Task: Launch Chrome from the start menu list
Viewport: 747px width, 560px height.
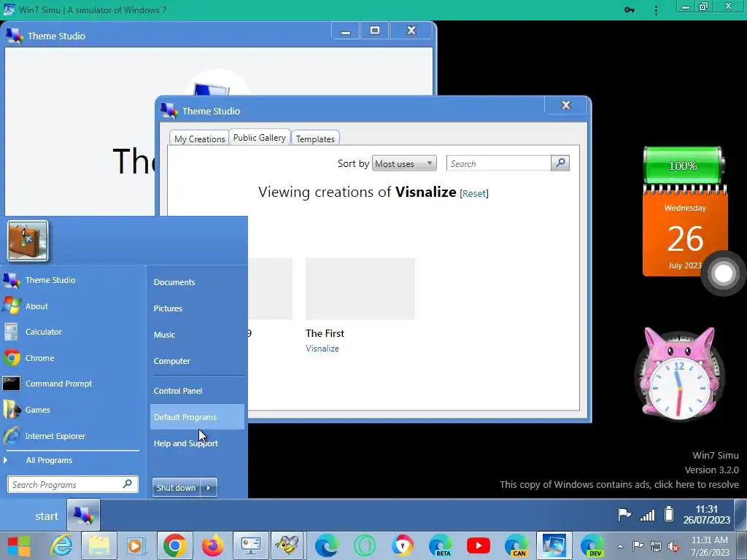Action: point(72,358)
